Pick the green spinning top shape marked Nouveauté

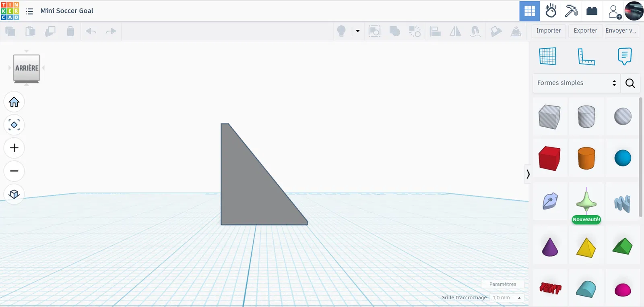586,201
